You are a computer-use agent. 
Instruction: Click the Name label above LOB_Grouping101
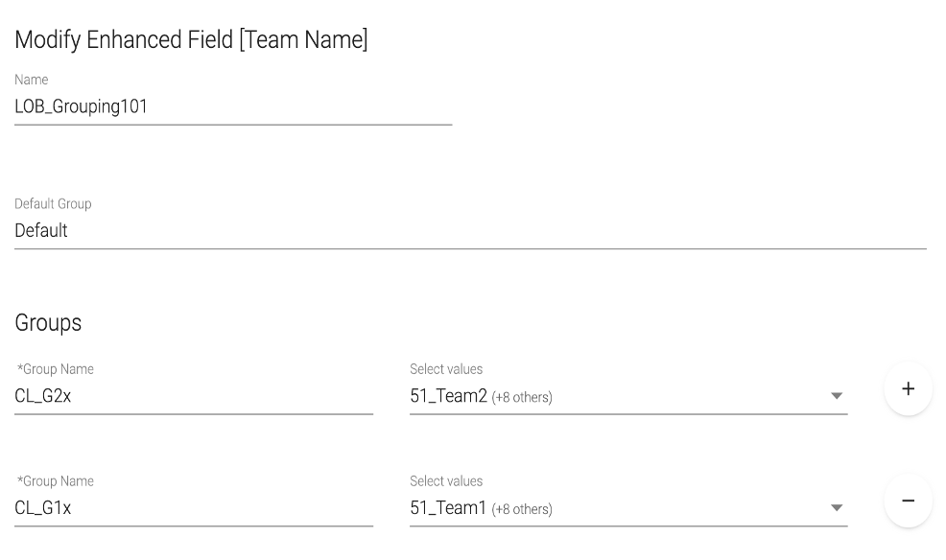(31, 81)
